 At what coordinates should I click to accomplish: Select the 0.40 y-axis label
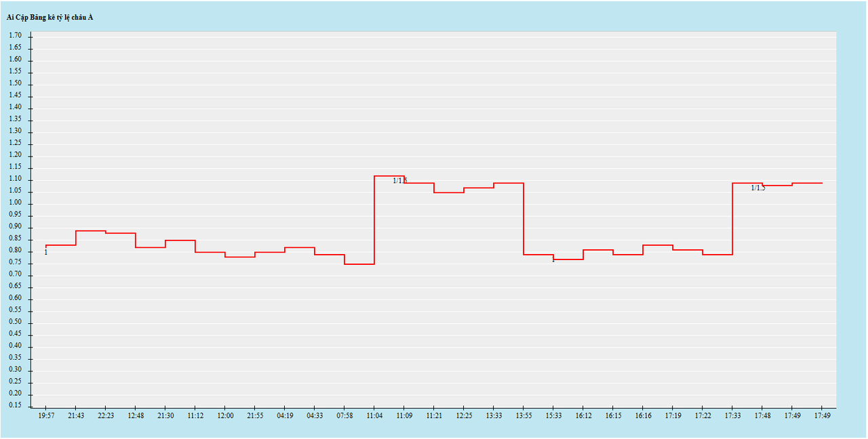point(16,346)
